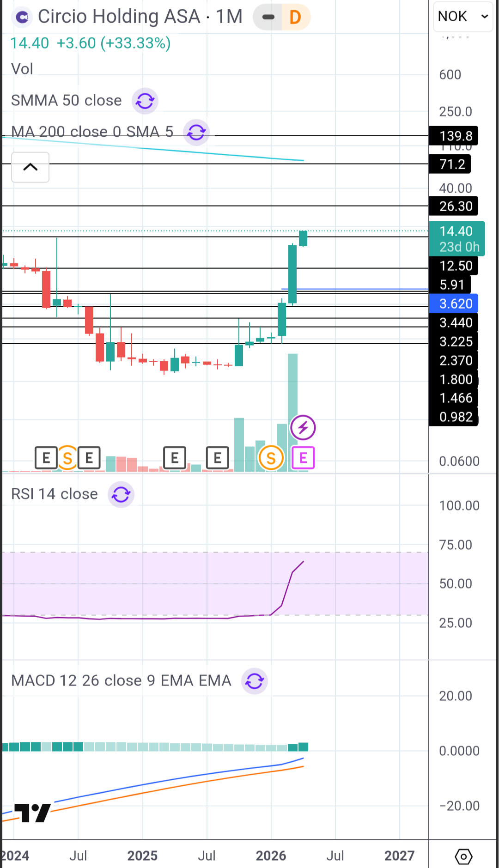The height and width of the screenshot is (868, 499).
Task: Click the SMMA 50 refresh icon
Action: 145,101
